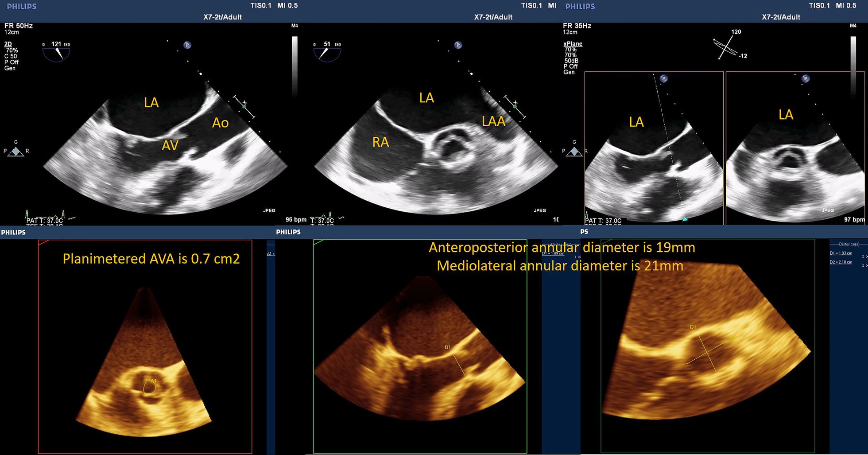This screenshot has height=455, width=868.
Task: Click the LA label in the right xPlane frame
Action: [x=786, y=115]
